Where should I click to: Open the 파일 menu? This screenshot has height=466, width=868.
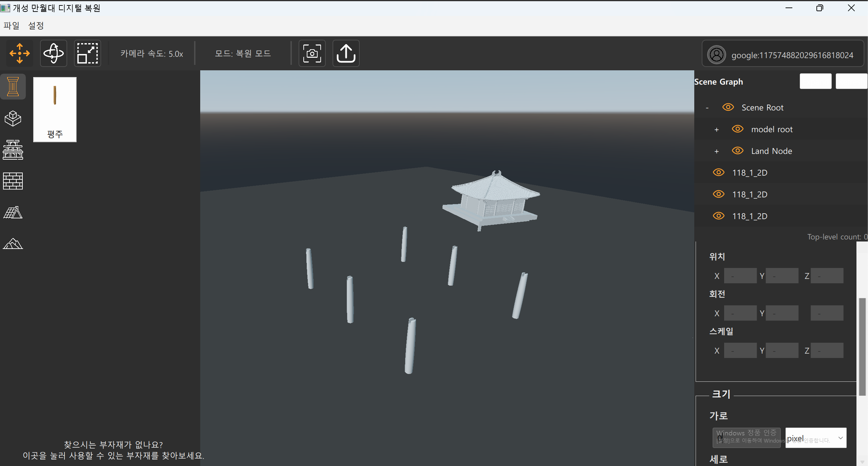[12, 25]
